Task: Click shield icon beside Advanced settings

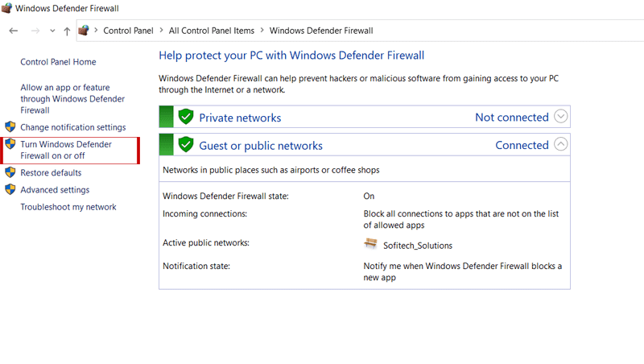Action: [10, 189]
